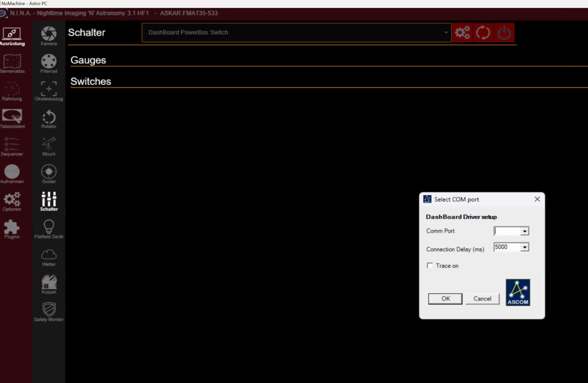Open the Ausrüstung equipment section
The width and height of the screenshot is (588, 383).
[x=12, y=37]
